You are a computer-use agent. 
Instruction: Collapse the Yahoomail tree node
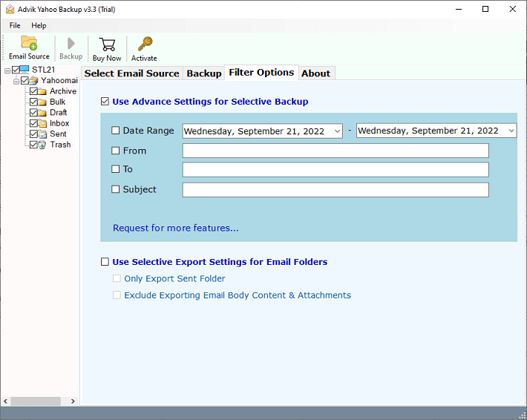(16, 82)
